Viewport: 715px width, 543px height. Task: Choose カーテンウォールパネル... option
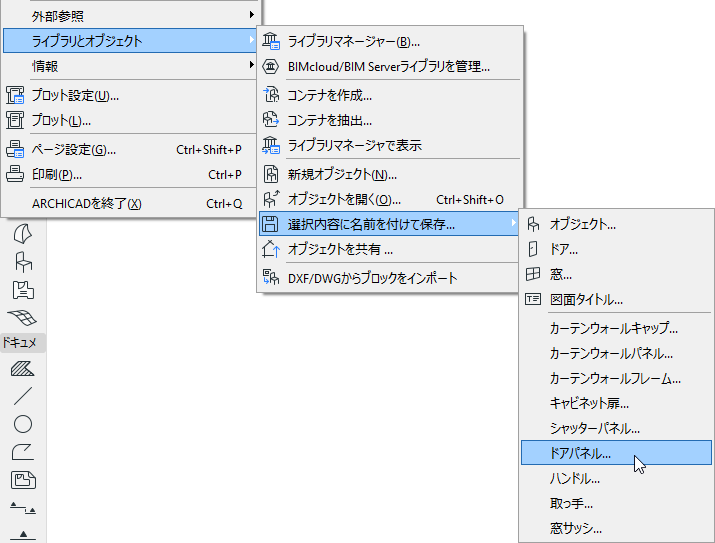(x=611, y=353)
